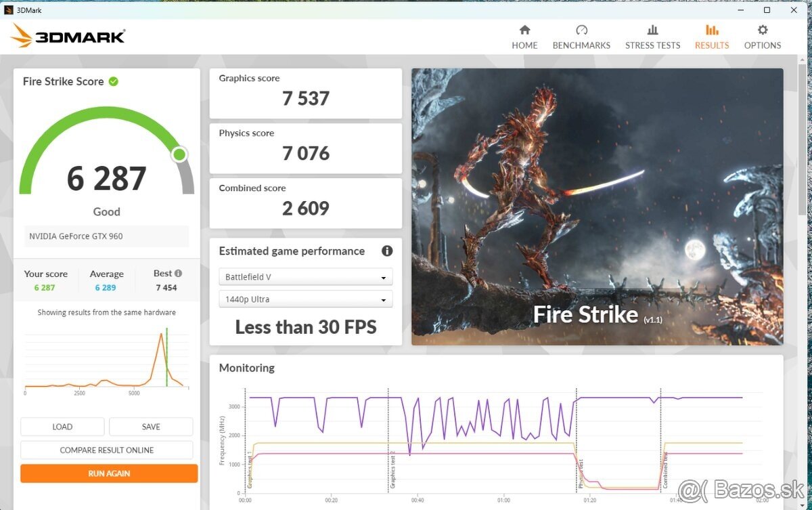This screenshot has width=812, height=510.
Task: Click the Fire Strike preview image
Action: 597,207
